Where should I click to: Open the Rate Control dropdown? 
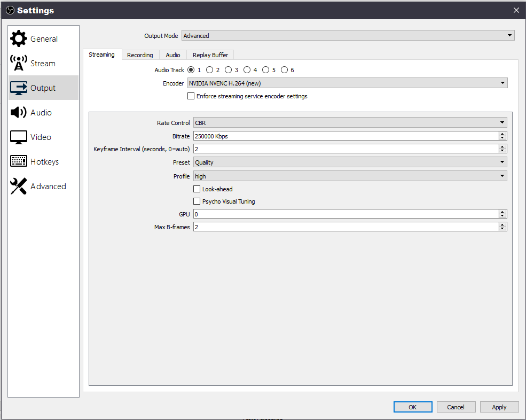(350, 122)
